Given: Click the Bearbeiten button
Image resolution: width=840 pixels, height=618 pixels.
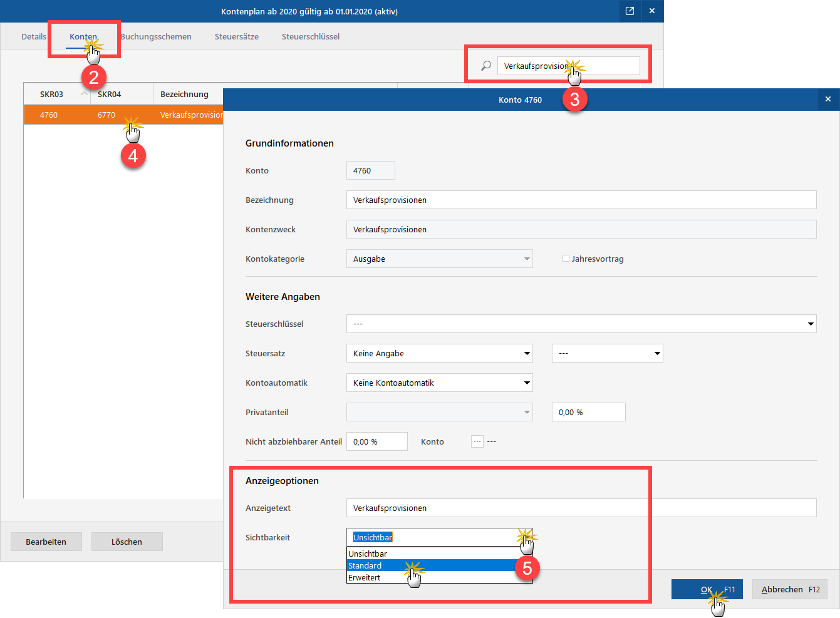Looking at the screenshot, I should pos(46,542).
